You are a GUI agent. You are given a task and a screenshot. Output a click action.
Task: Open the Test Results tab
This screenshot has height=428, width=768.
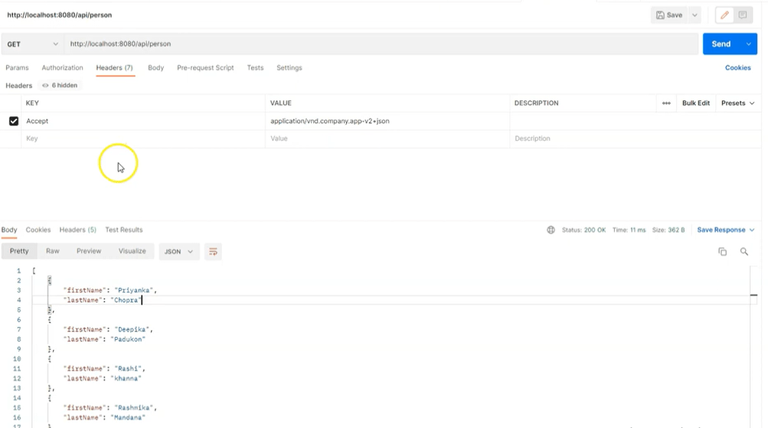point(124,230)
